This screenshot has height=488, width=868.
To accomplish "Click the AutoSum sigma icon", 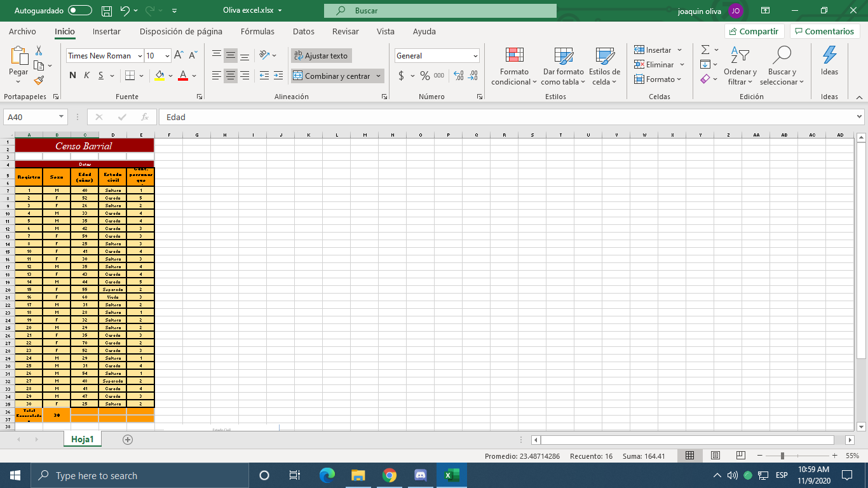I will click(705, 50).
